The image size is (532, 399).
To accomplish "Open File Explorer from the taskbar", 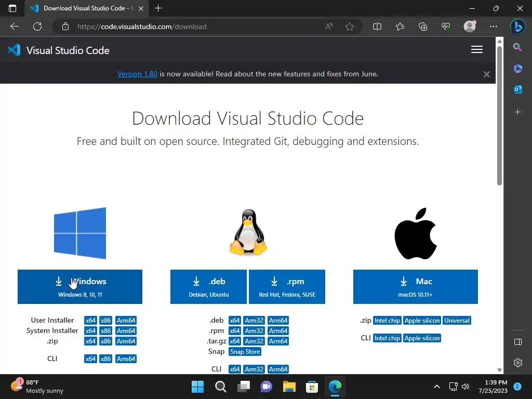I will 289,387.
